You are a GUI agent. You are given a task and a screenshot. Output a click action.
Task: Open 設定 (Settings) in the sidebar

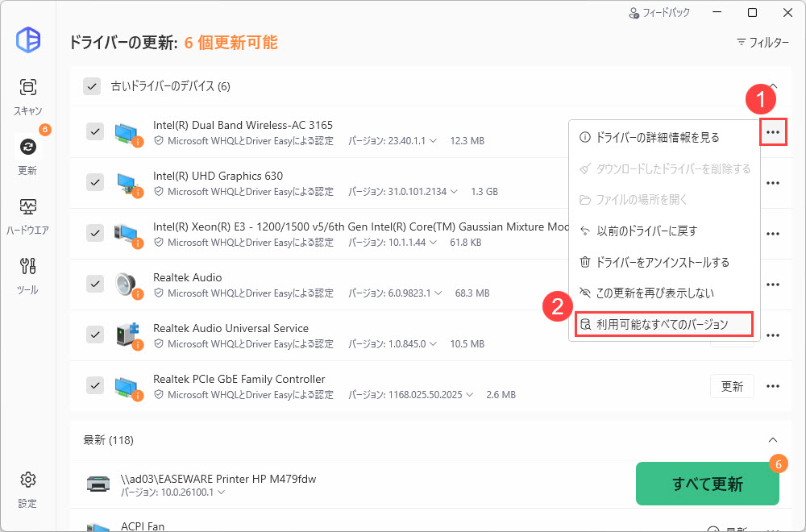coord(27,489)
